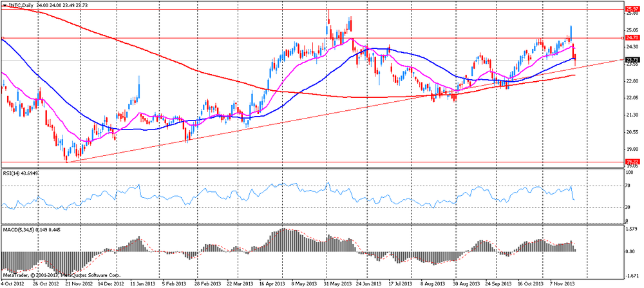
Task: Select the 8 May 2013 date label
Action: coord(306,284)
